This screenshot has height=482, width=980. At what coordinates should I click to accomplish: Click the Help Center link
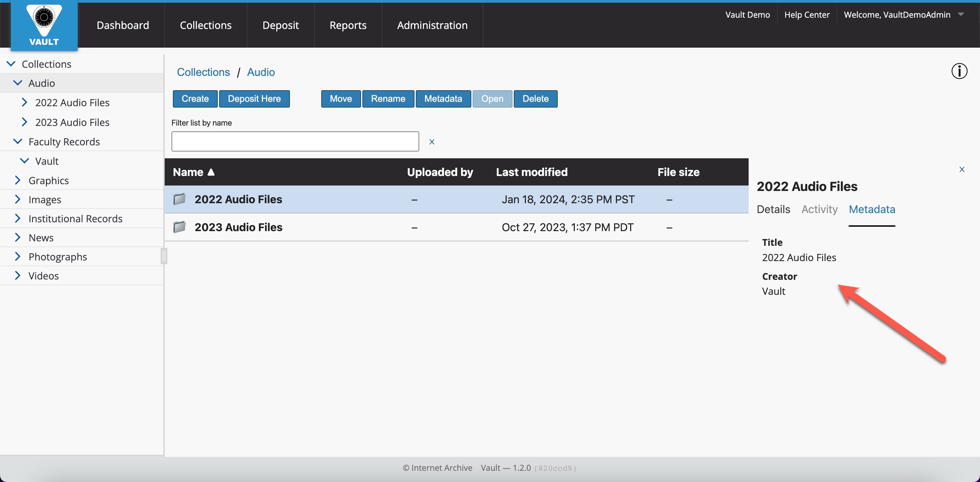point(806,14)
